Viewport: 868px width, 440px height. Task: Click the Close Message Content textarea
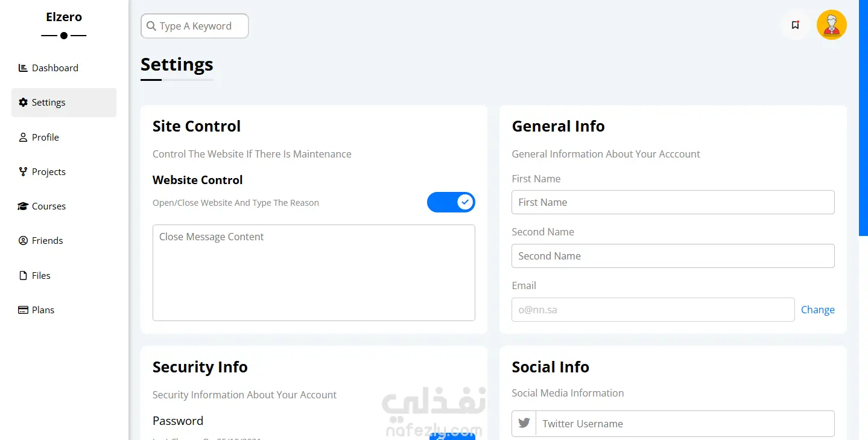pos(314,273)
